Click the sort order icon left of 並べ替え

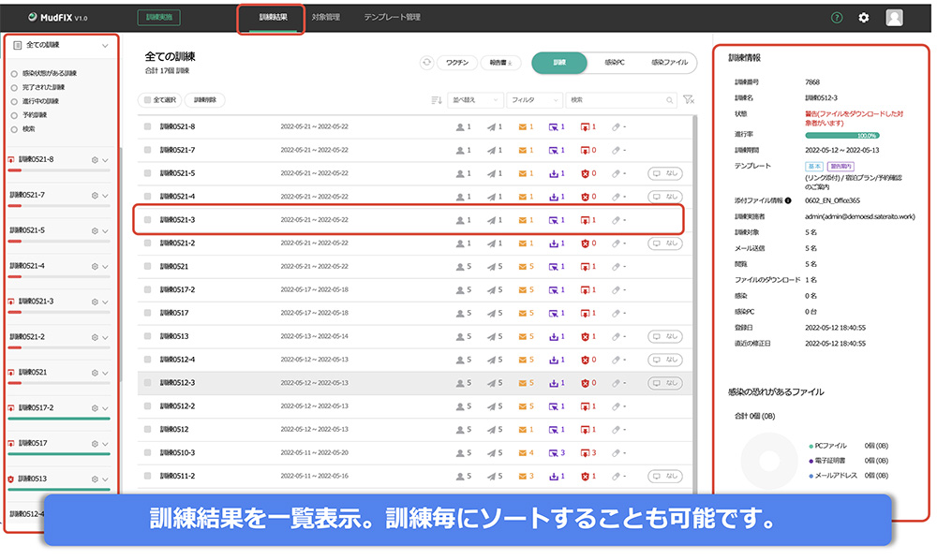click(437, 100)
